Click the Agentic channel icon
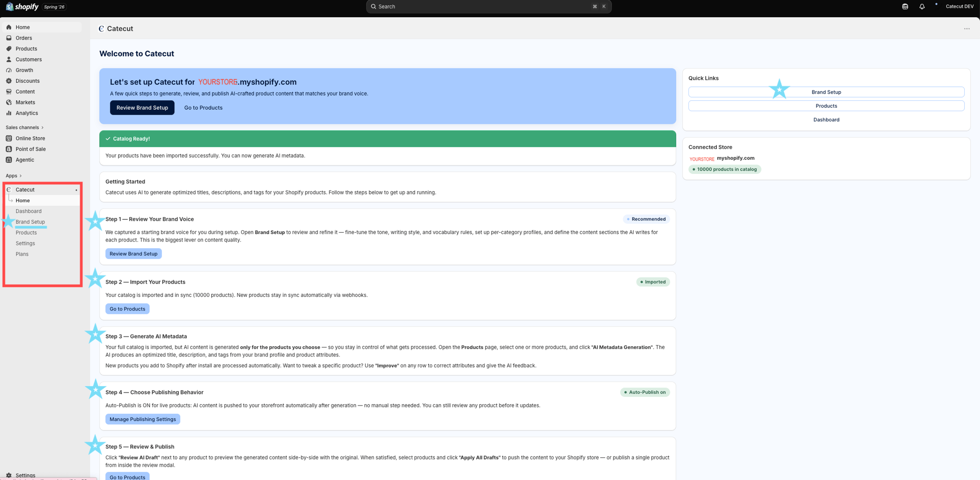Screen dimensions: 980x480 pyautogui.click(x=9, y=160)
